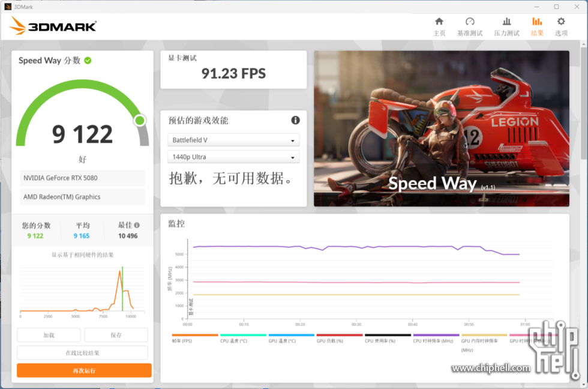Screen dimensions: 588x389
Task: Click the green 9 122 under 您的分数
Action: coord(35,236)
